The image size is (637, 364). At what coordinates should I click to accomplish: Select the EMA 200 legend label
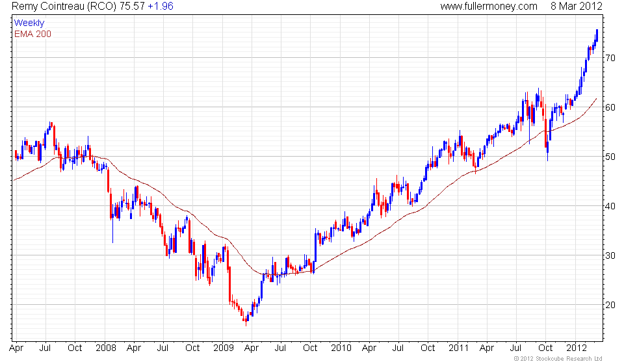tap(33, 34)
